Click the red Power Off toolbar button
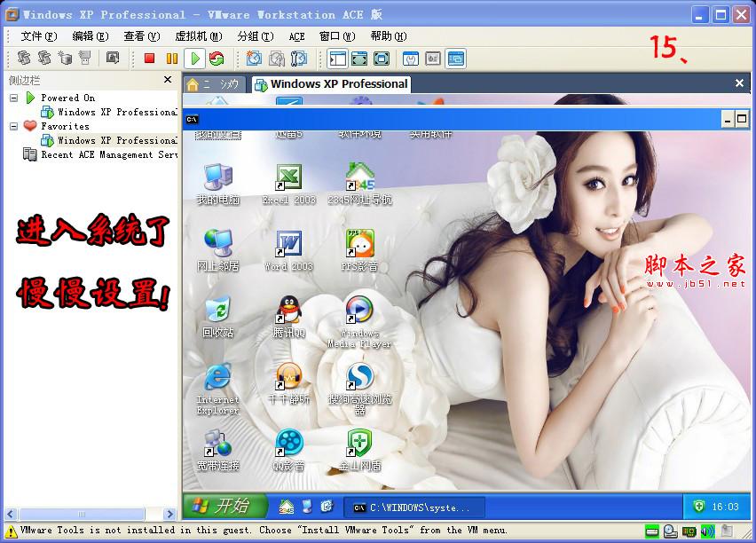Screen dimensions: 756x543 click(149, 59)
